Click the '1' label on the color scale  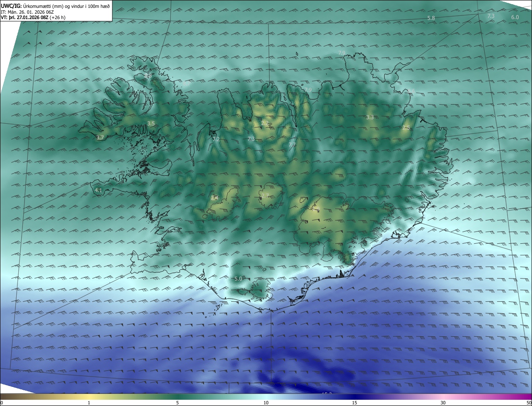pos(89,403)
